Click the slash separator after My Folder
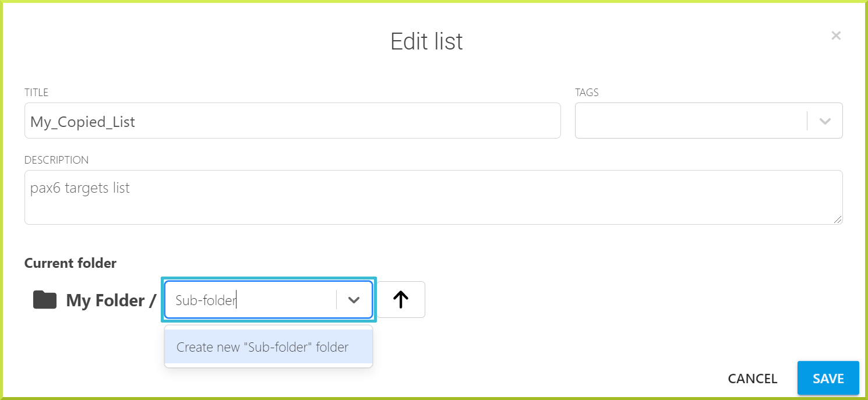The image size is (868, 400). coord(153,300)
